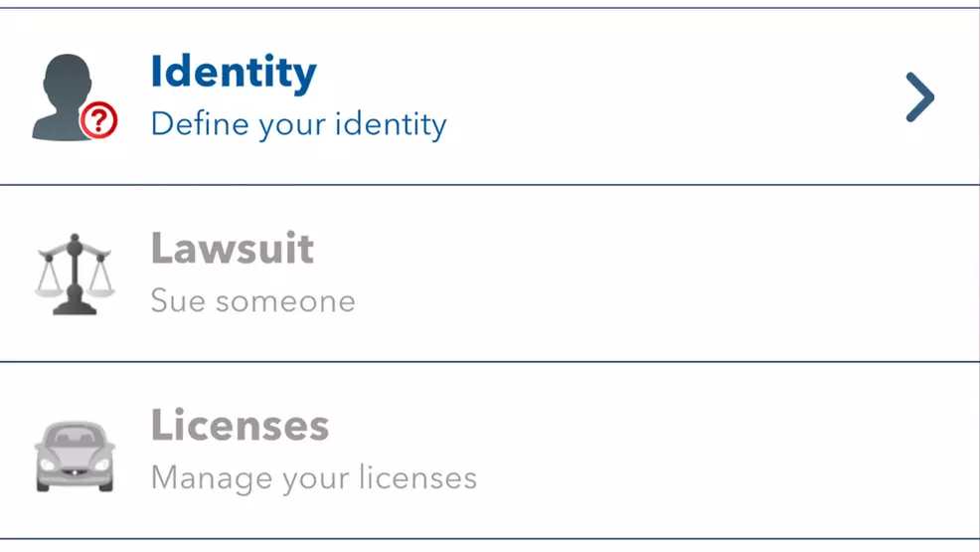Click the red question mark badge
The height and width of the screenshot is (552, 980).
click(x=99, y=121)
